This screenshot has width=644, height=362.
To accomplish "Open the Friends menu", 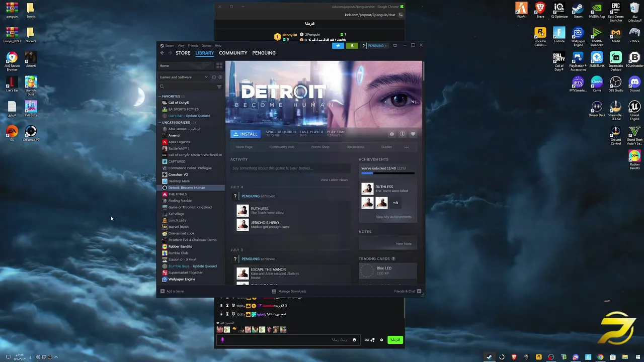I will [x=193, y=46].
